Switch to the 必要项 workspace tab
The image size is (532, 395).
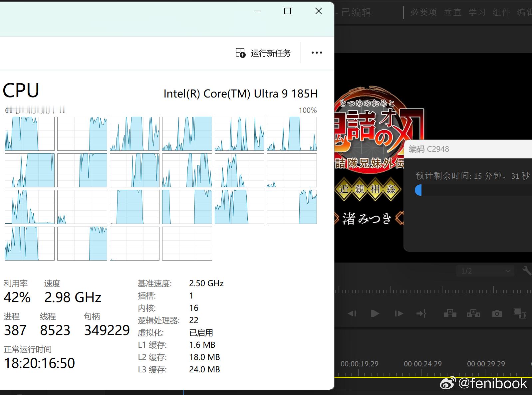423,12
